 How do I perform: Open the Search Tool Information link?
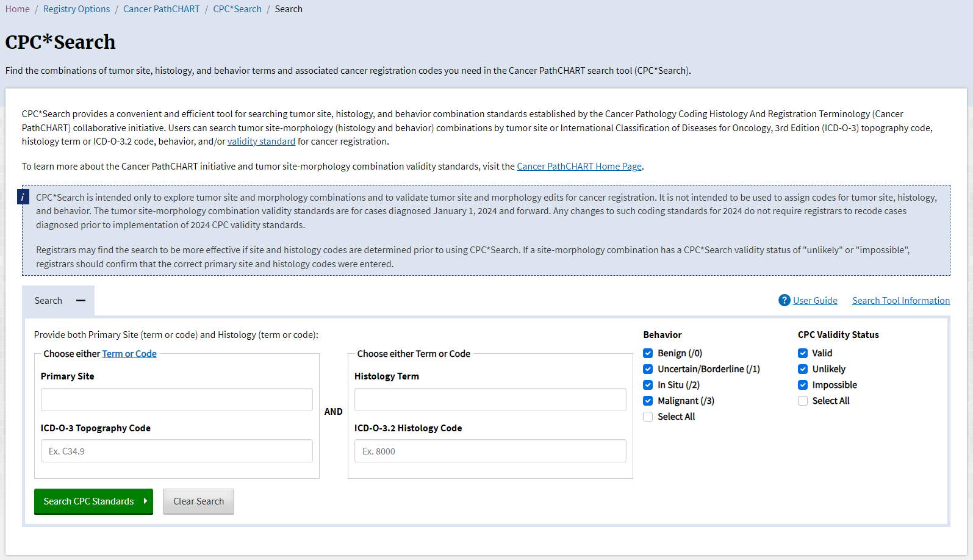900,301
